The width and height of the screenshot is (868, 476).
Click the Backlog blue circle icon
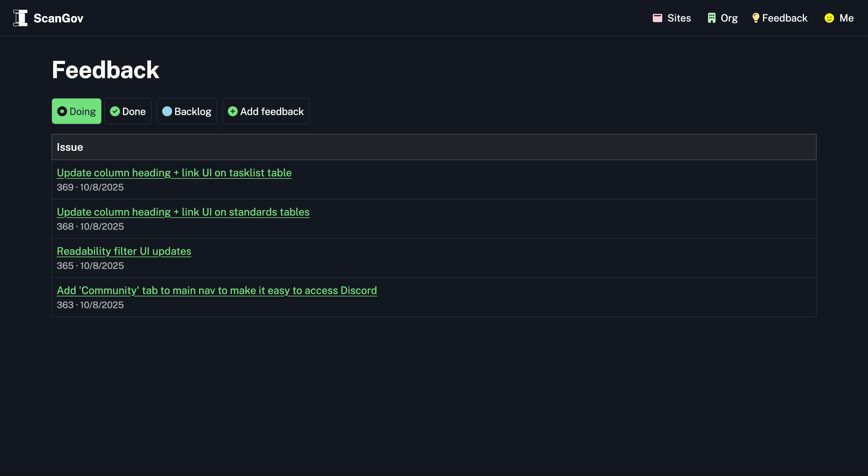[x=167, y=111]
